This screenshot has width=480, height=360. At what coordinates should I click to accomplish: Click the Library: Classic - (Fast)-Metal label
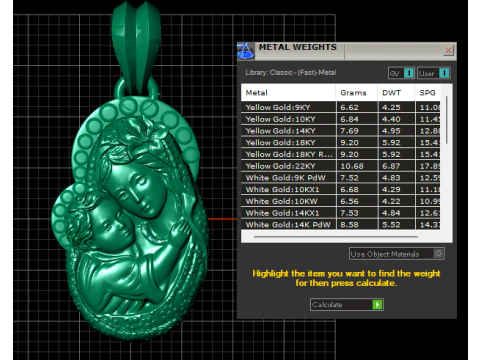tap(291, 72)
